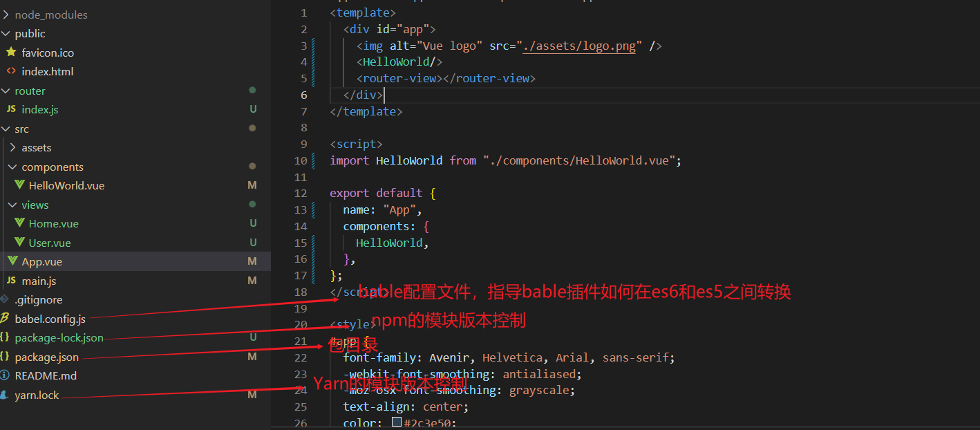Click the braces icon beside package-lock.json

5,337
